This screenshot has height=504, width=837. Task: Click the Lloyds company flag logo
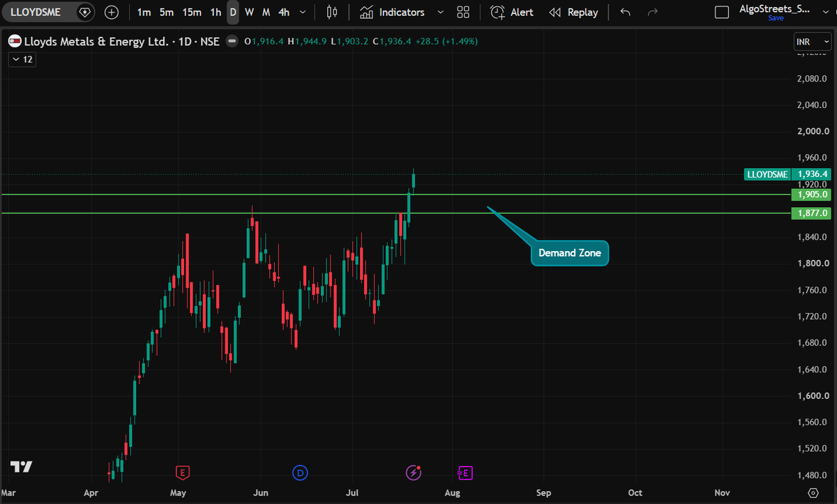click(x=15, y=42)
